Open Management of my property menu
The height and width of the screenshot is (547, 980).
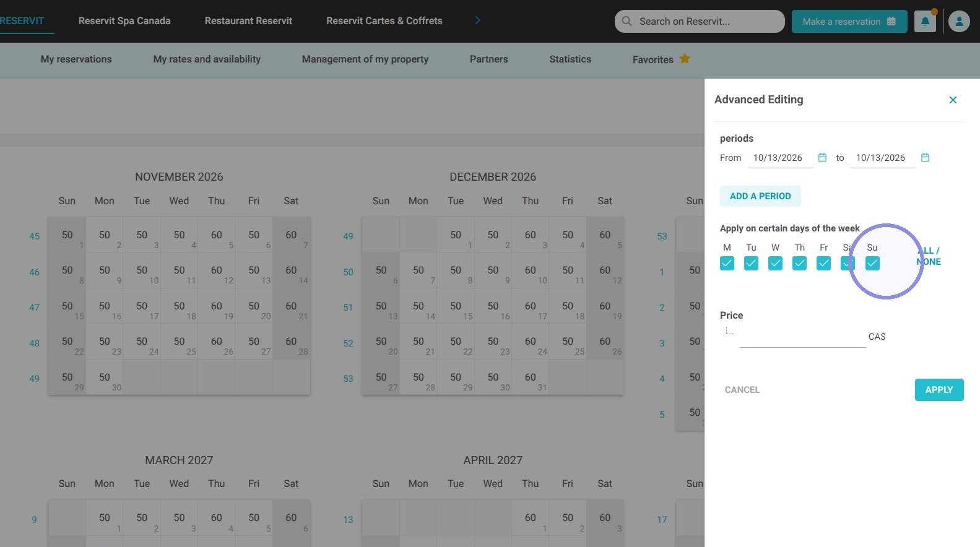(x=365, y=59)
